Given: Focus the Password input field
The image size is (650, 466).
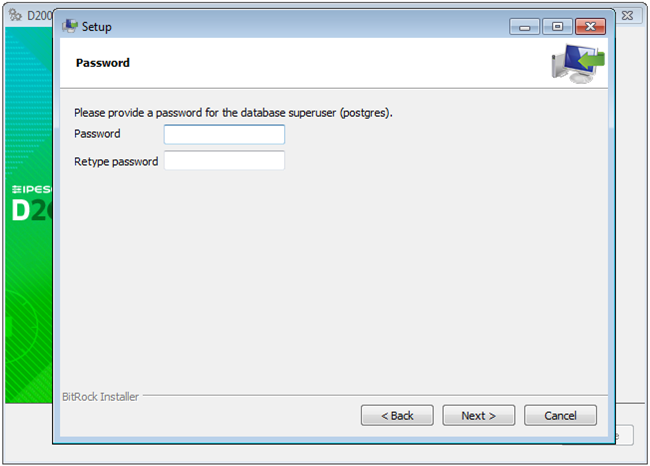Looking at the screenshot, I should 224,134.
